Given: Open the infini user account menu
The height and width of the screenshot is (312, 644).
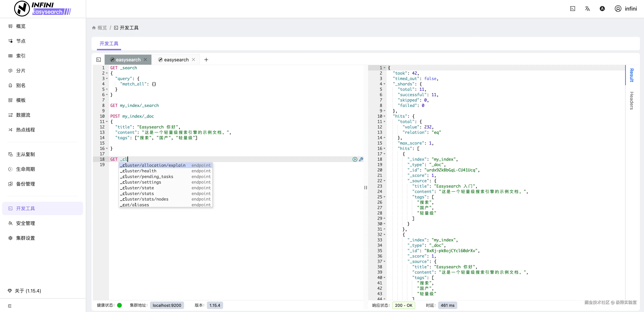Looking at the screenshot, I should click(x=626, y=9).
